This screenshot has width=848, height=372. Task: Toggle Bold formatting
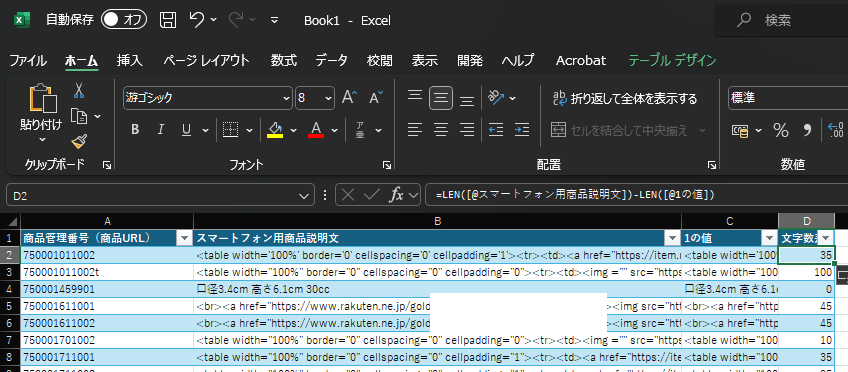click(135, 130)
